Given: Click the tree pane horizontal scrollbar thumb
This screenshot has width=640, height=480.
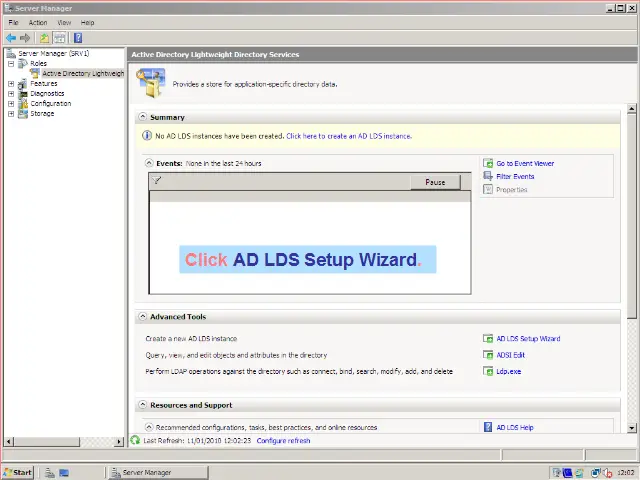Looking at the screenshot, I should pyautogui.click(x=47, y=441).
